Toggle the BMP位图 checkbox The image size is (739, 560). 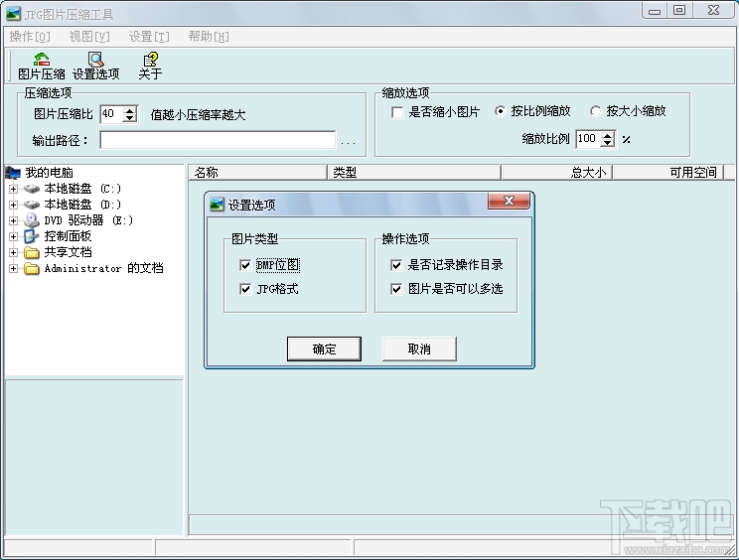click(x=245, y=265)
